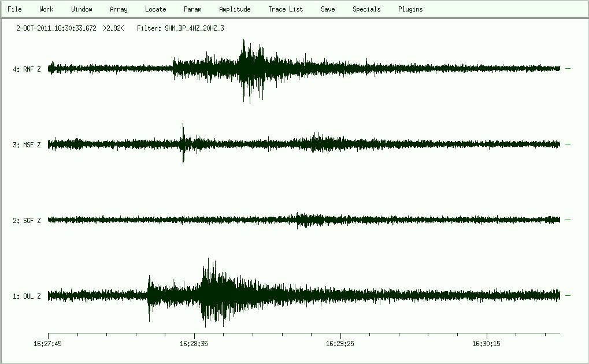Image resolution: width=589 pixels, height=364 pixels.
Task: Click the 16:28:35 time axis label
Action: tap(194, 344)
